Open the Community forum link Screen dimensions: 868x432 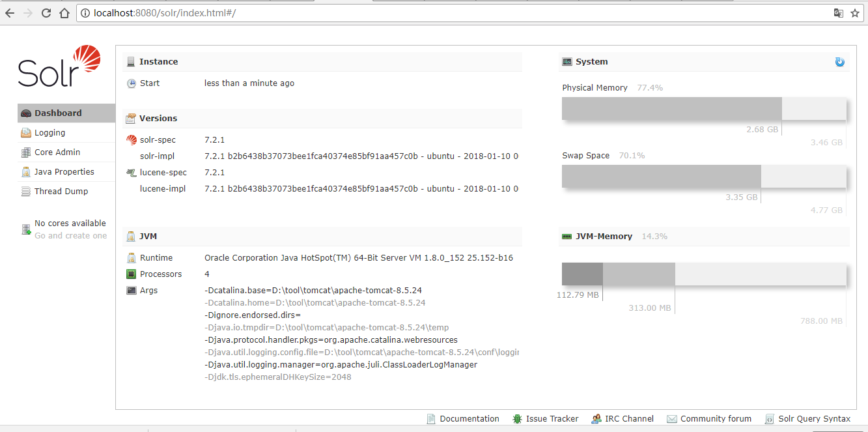[709, 419]
